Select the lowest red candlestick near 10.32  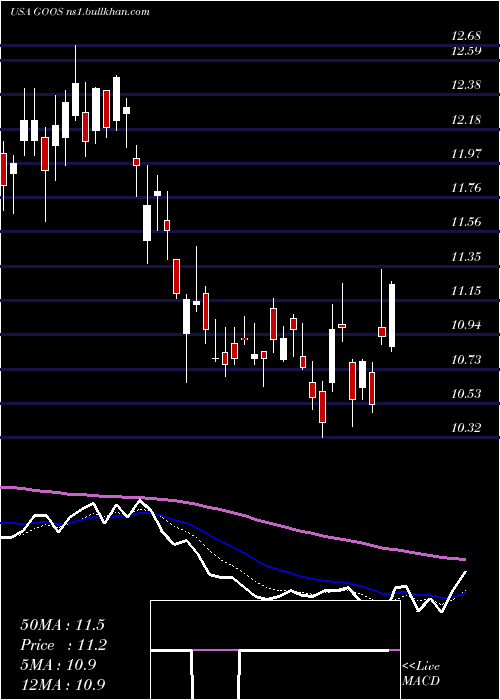(x=322, y=407)
